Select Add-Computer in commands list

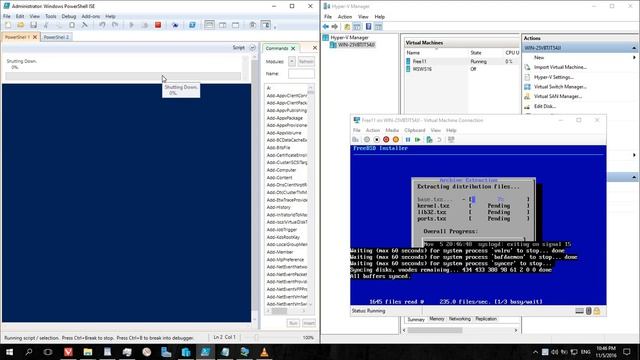tap(281, 170)
